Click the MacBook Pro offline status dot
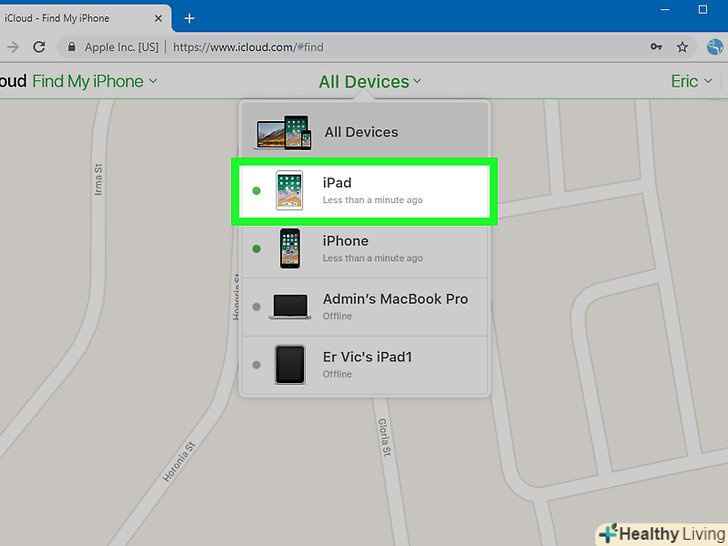Viewport: 728px width, 546px height. pyautogui.click(x=256, y=307)
